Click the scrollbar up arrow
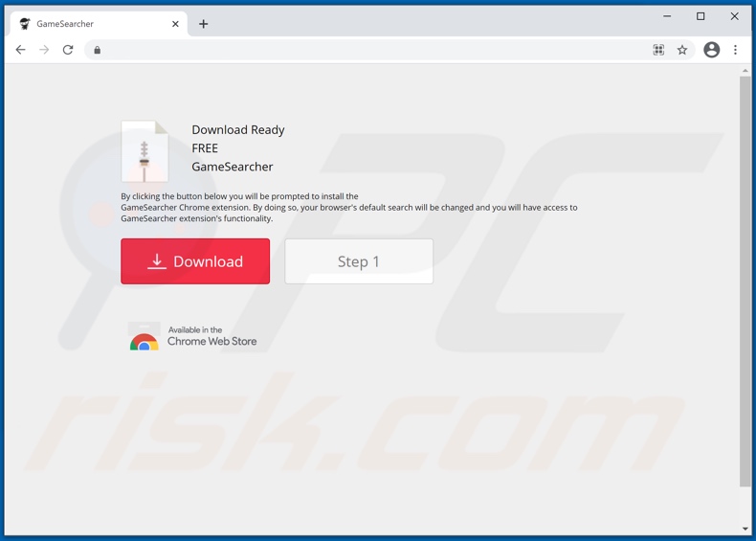 coord(745,71)
